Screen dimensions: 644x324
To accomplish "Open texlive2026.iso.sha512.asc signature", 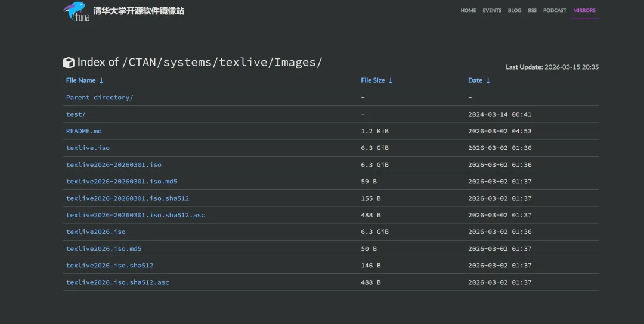I will (x=117, y=282).
